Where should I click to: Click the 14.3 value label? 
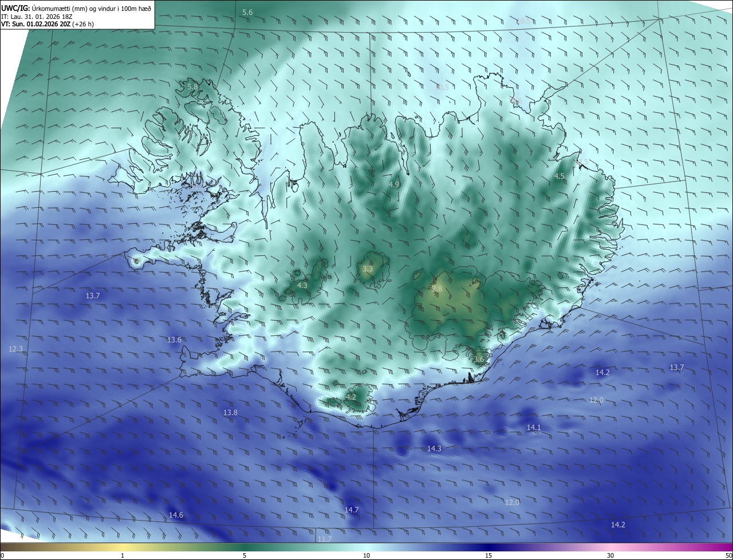point(434,448)
